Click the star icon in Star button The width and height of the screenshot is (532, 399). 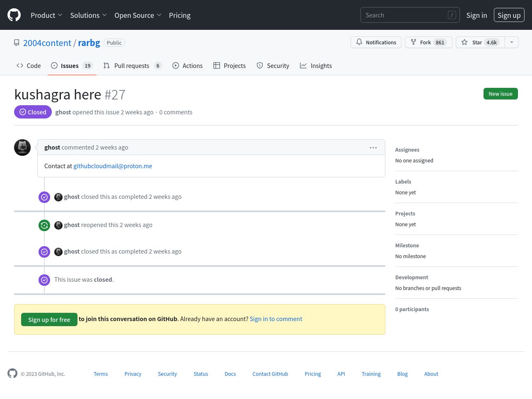pos(464,42)
